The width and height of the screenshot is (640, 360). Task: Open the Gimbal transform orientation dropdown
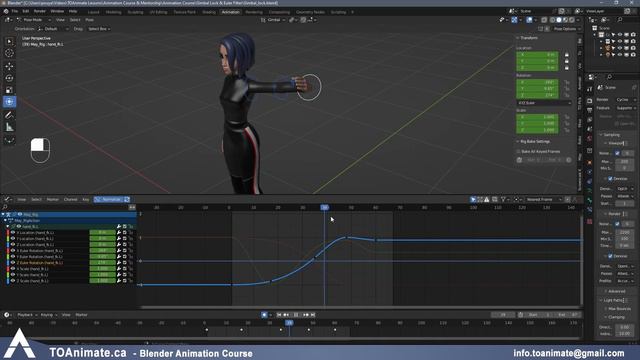click(x=273, y=20)
